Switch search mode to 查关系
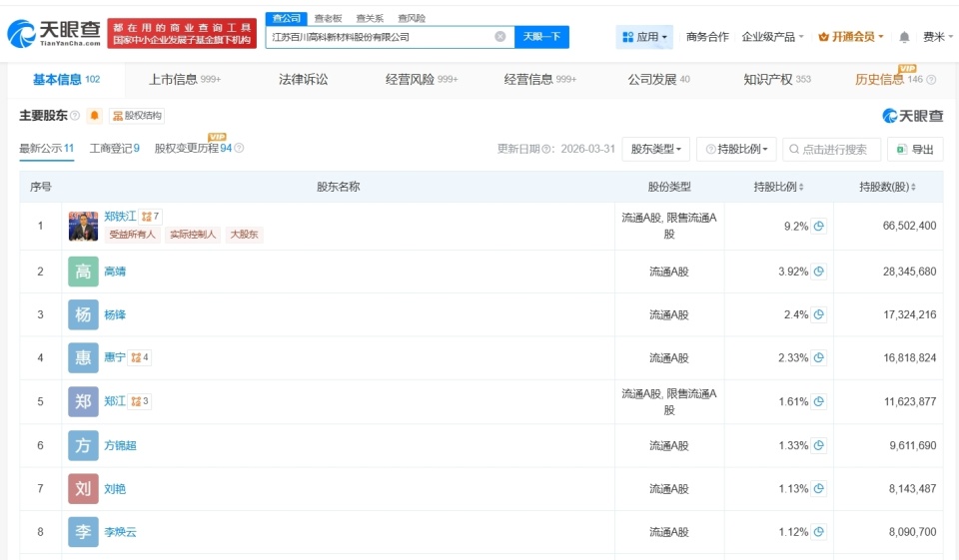This screenshot has width=959, height=560. pos(370,18)
